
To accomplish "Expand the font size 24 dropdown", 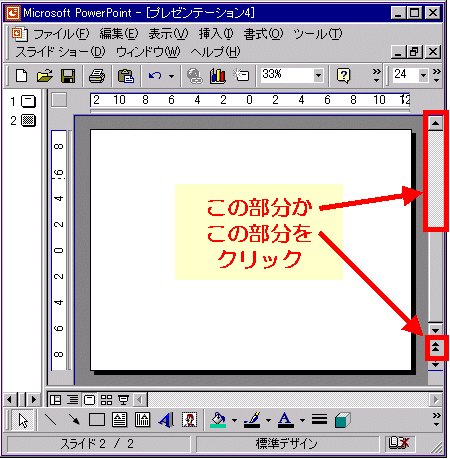I will click(x=423, y=75).
